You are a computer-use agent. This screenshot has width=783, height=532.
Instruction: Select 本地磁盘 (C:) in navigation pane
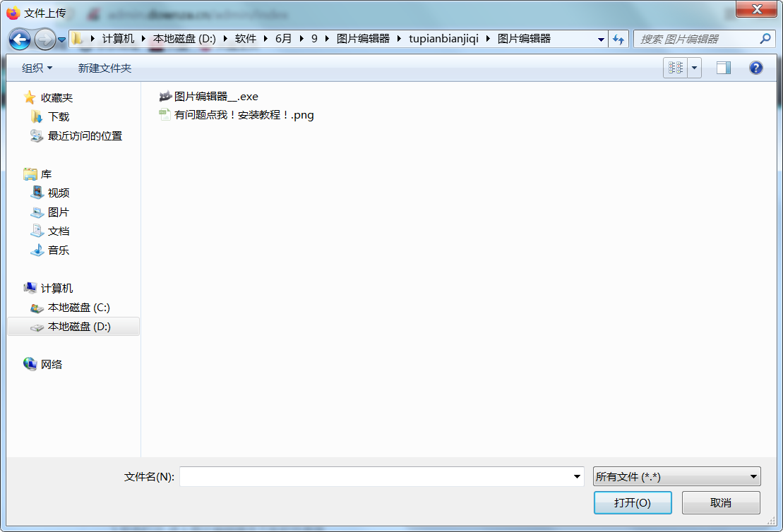coord(78,308)
